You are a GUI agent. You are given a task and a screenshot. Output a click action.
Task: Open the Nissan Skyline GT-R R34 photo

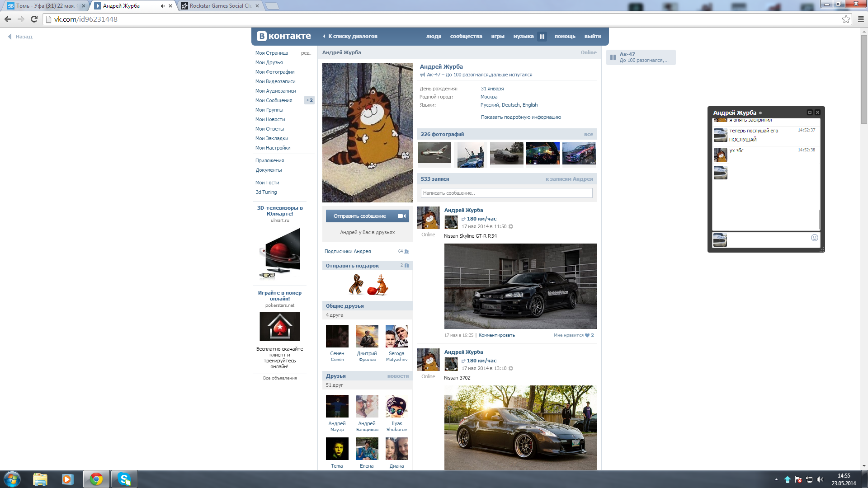[x=520, y=286]
